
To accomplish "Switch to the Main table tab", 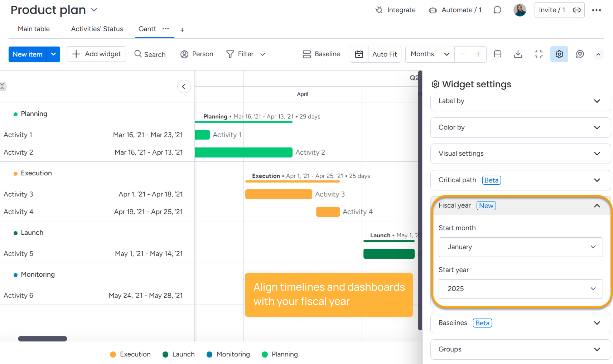I will pos(34,29).
